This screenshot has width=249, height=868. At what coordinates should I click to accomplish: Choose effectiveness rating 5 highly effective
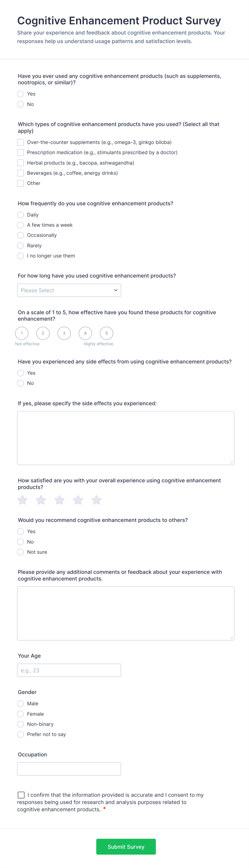(107, 333)
